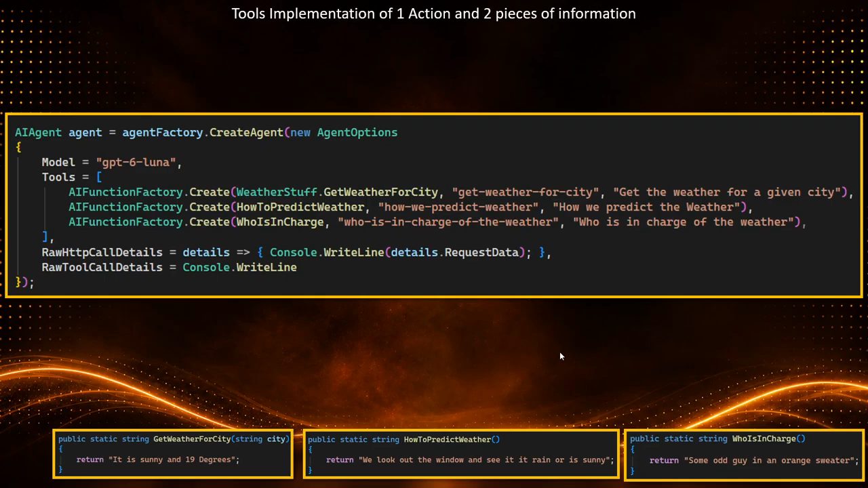The height and width of the screenshot is (488, 868).
Task: Click "Console.WriteLine" assigned to RawToolCallDetails
Action: [x=239, y=268]
